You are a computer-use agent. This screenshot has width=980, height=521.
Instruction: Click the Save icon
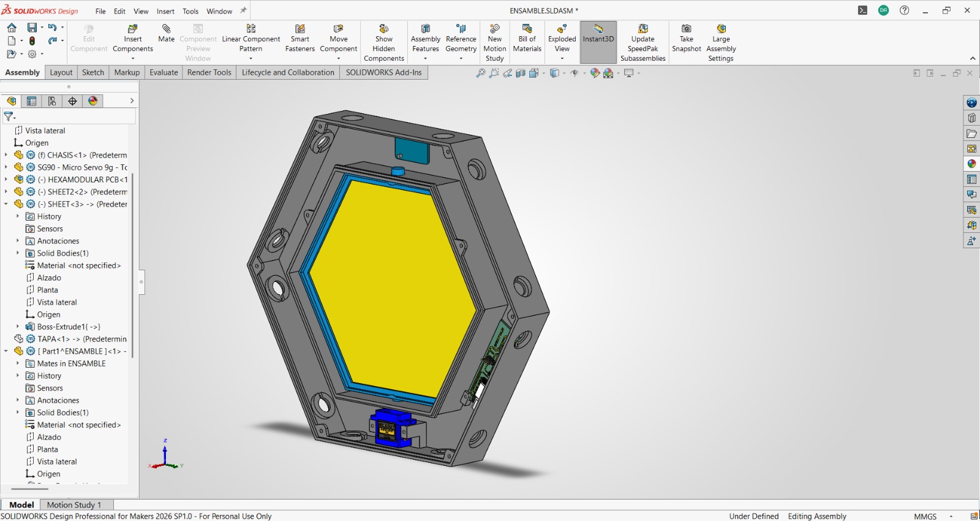(32, 28)
